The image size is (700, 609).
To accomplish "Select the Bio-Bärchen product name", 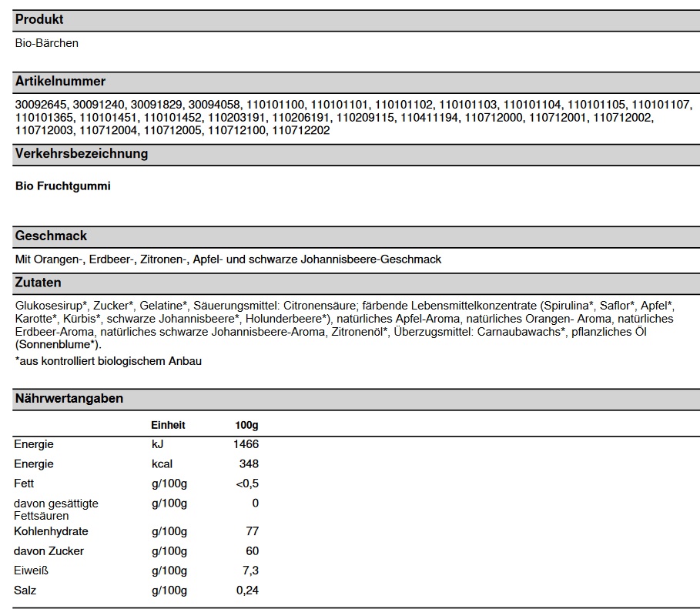I will (x=47, y=43).
